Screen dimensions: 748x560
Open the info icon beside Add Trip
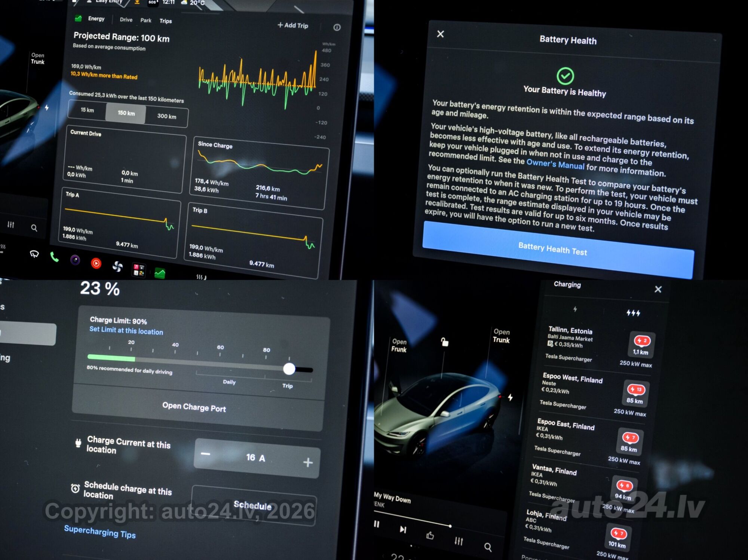click(337, 27)
